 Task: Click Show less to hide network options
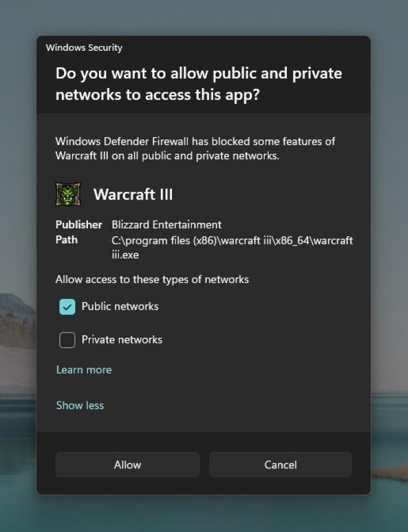click(x=80, y=405)
